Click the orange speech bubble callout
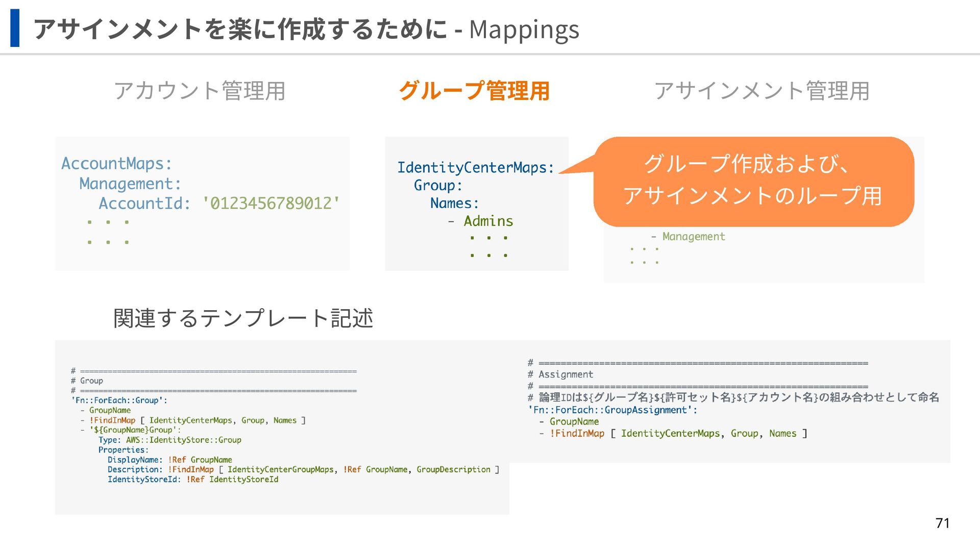This screenshot has height=551, width=980. (753, 181)
